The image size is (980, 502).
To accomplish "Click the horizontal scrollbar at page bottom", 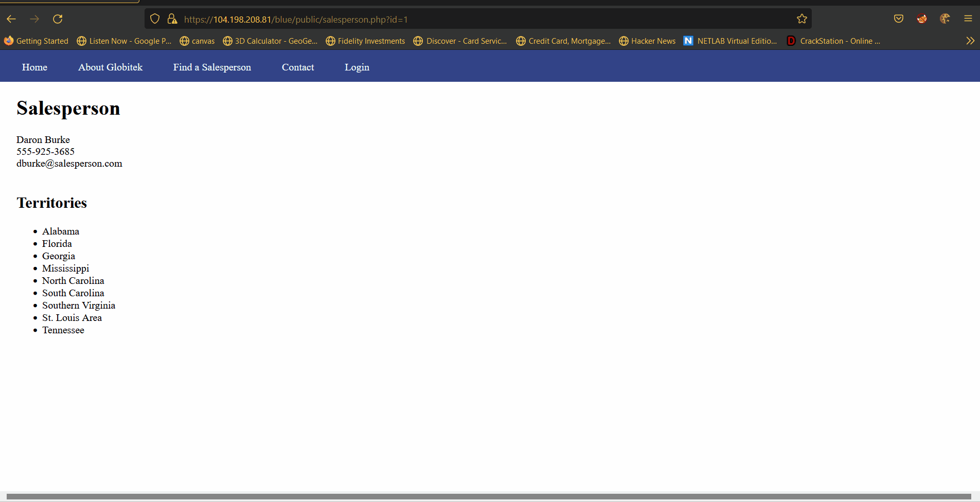I will point(489,495).
